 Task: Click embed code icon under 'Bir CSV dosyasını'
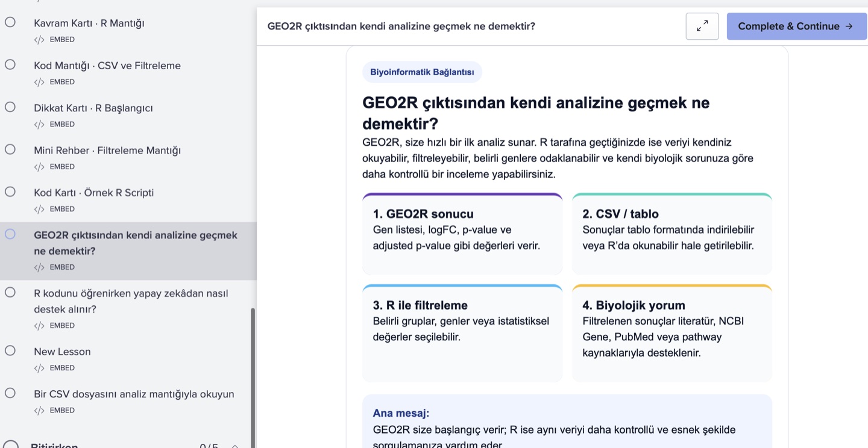(x=39, y=411)
